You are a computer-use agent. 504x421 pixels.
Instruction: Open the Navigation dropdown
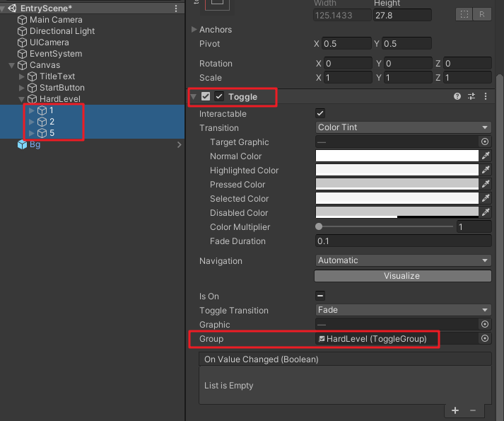(403, 260)
